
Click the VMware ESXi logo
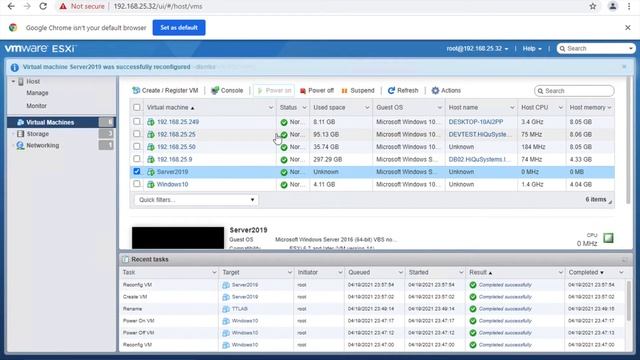40,49
